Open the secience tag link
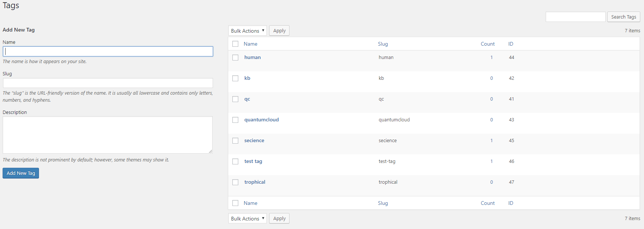The height and width of the screenshot is (229, 644). point(254,141)
